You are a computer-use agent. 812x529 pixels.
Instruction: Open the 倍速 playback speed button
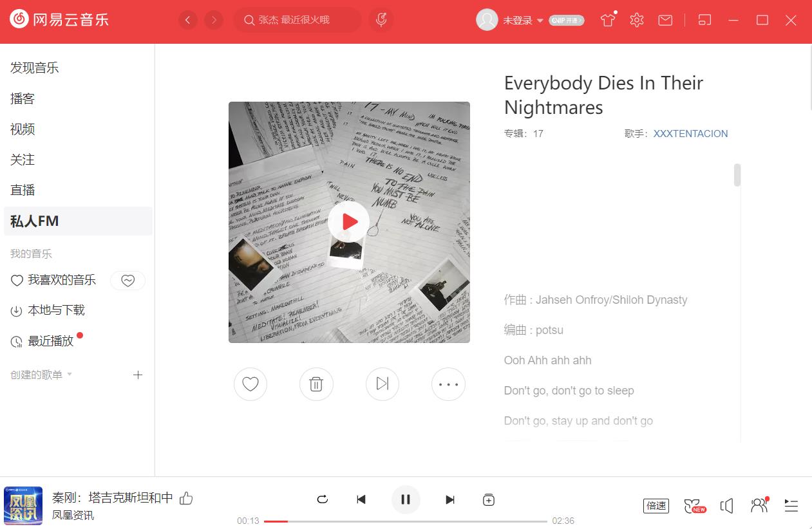(656, 506)
